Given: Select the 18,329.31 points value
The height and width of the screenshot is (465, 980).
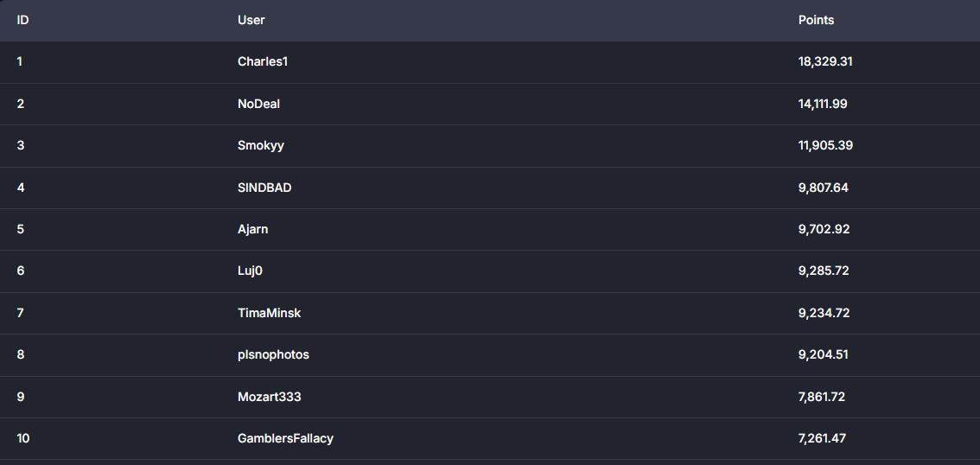Looking at the screenshot, I should point(825,62).
